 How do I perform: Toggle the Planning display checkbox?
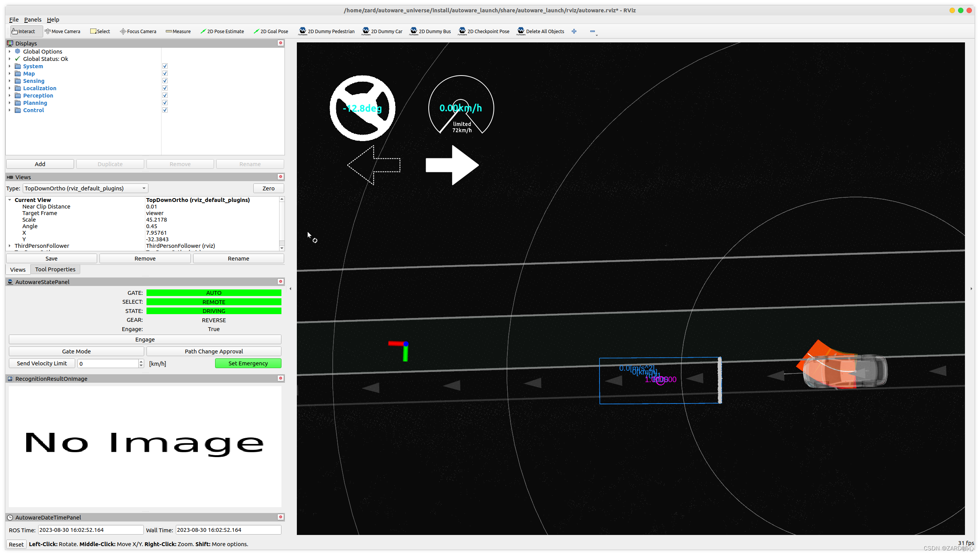(165, 103)
